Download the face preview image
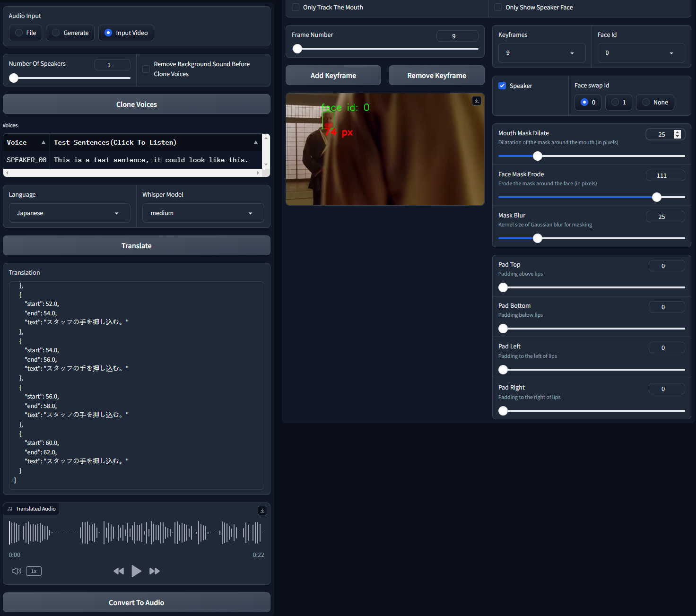Image resolution: width=697 pixels, height=616 pixels. pos(477,101)
